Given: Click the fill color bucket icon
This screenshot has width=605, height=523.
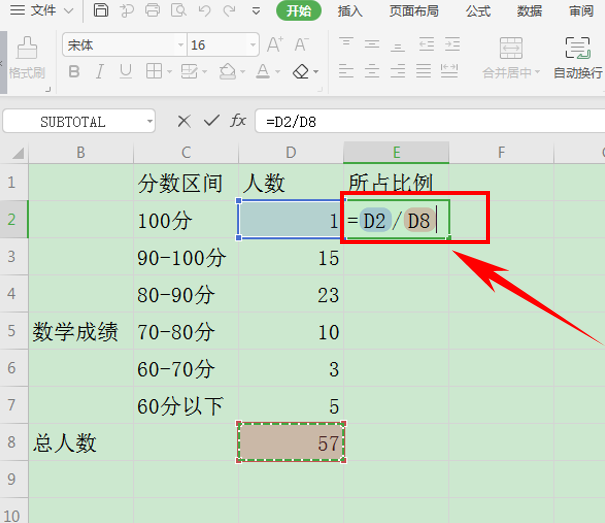Looking at the screenshot, I should point(228,71).
